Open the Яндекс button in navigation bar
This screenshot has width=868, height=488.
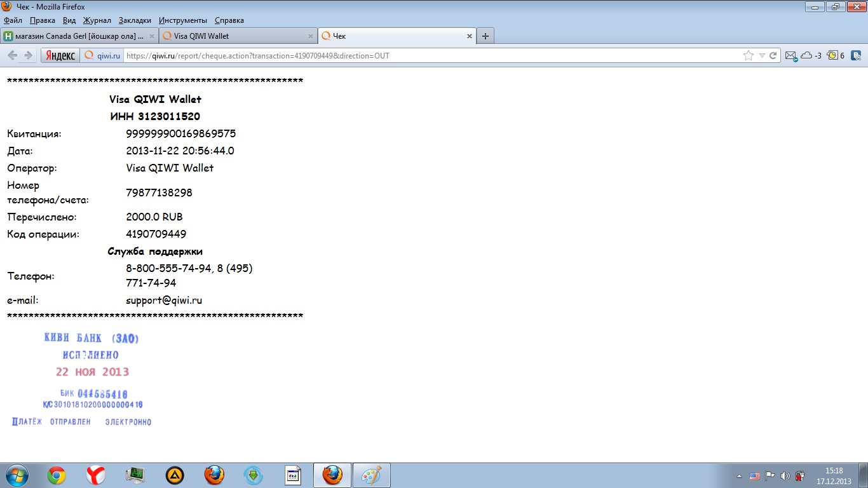click(x=60, y=56)
